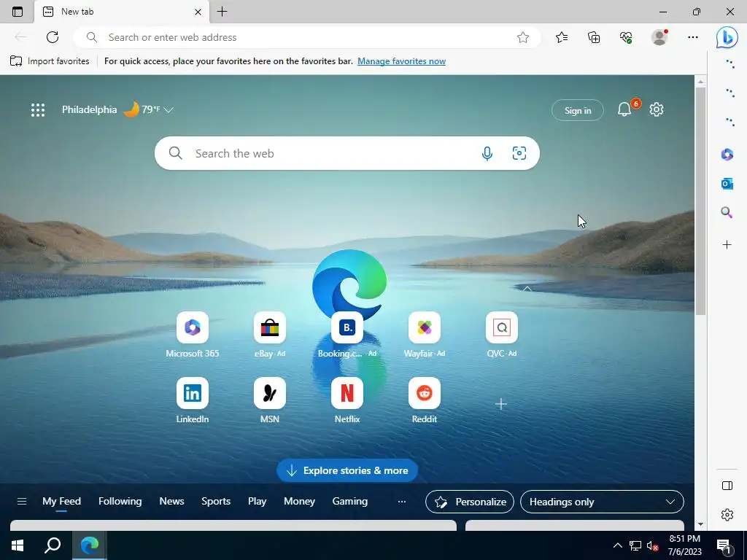Toggle the sidebar panel visibility icon
The image size is (747, 560).
tap(727, 486)
